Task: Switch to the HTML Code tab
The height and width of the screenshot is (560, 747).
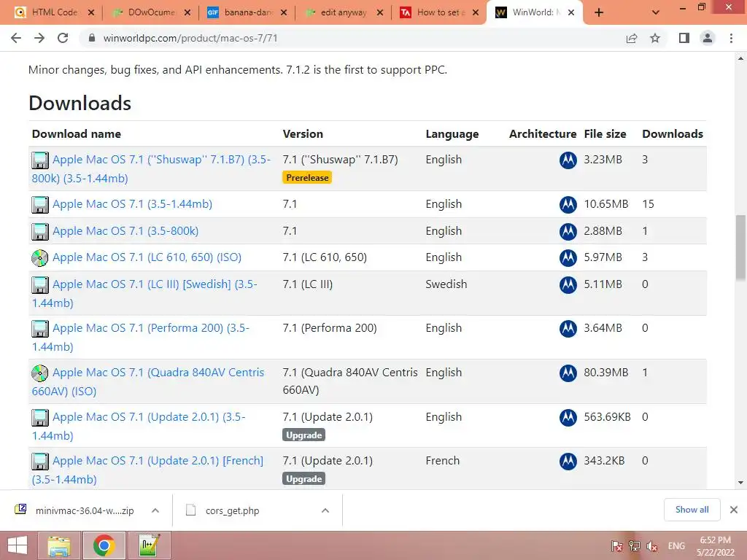Action: click(54, 12)
